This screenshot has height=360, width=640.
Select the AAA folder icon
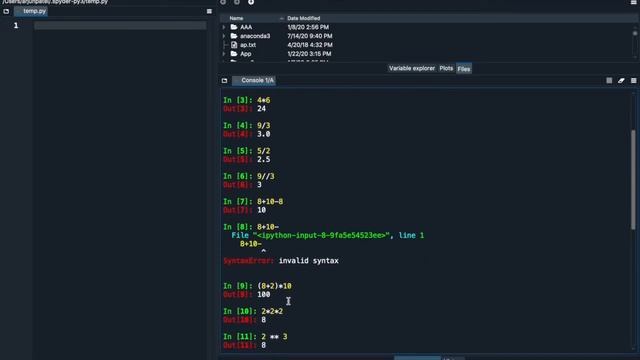click(x=234, y=27)
